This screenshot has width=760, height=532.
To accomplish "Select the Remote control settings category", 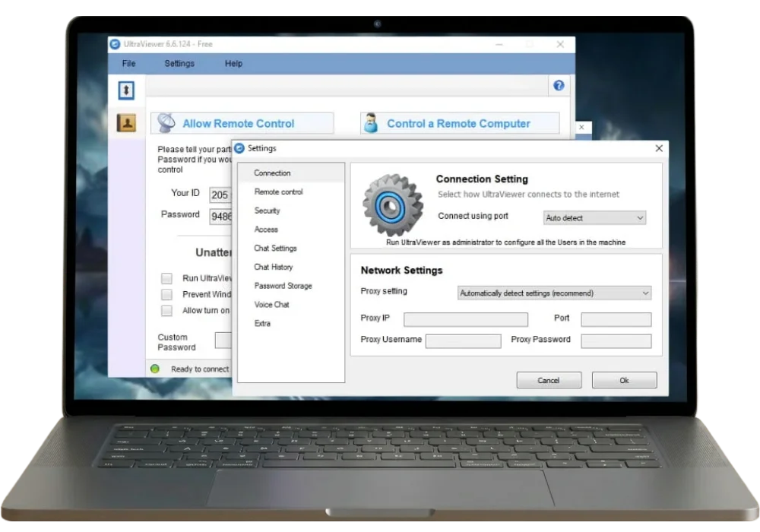I will pyautogui.click(x=291, y=192).
